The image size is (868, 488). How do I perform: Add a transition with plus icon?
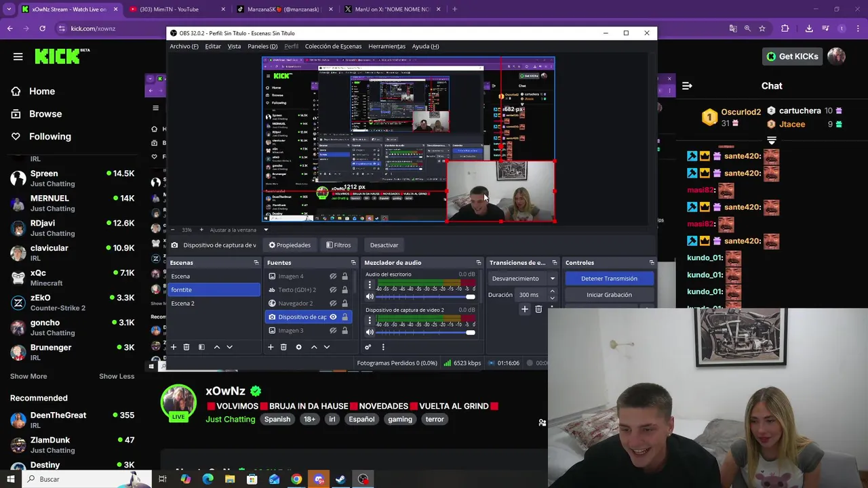pyautogui.click(x=524, y=309)
